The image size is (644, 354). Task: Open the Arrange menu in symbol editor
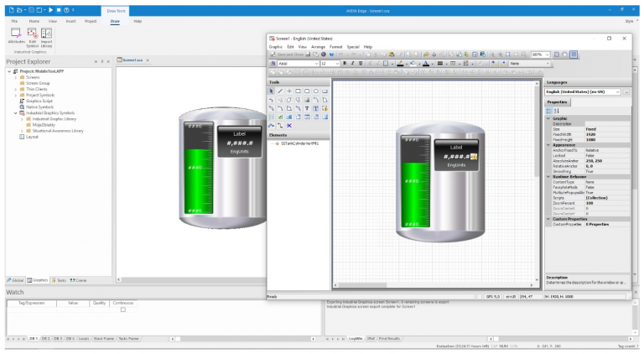click(318, 46)
